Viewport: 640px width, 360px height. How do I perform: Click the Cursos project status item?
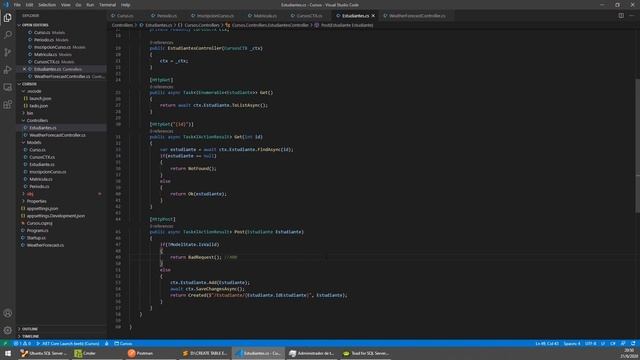pos(123,344)
